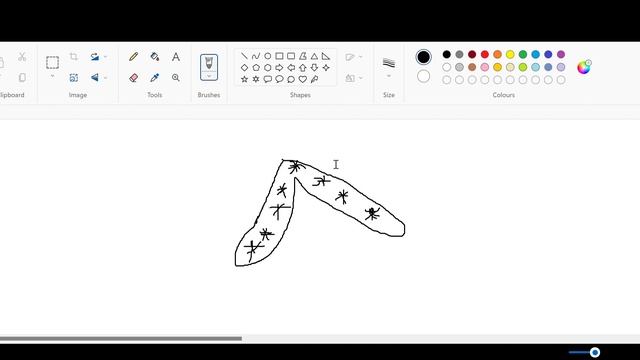640x360 pixels.
Task: Choose the purple colour swatch
Action: (x=561, y=54)
